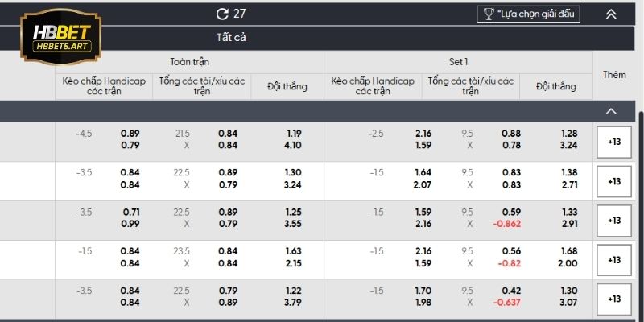
Task: Click the trophy icon in league selector
Action: pyautogui.click(x=488, y=14)
